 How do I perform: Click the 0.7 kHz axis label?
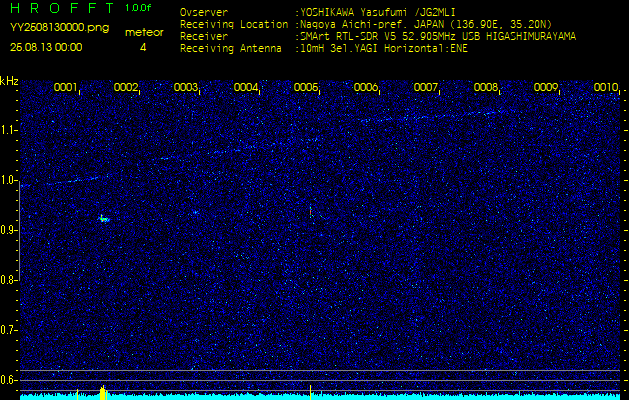click(x=8, y=330)
